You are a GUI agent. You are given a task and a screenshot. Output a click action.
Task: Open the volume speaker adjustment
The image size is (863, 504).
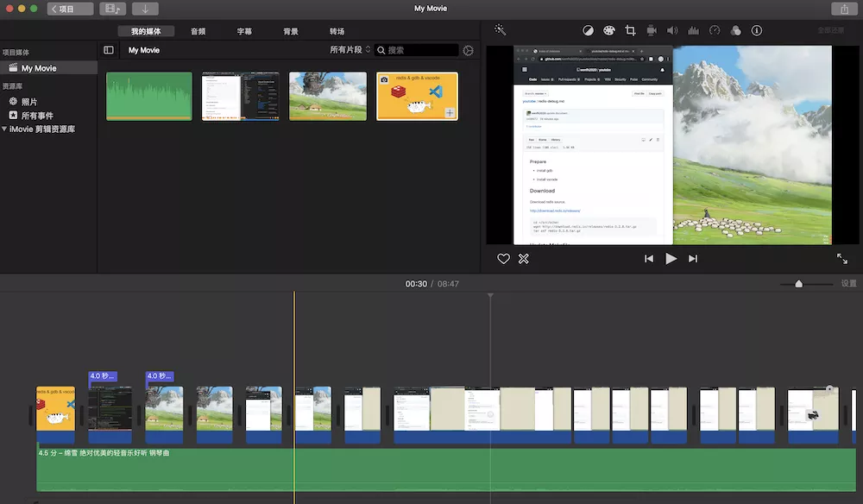pos(672,30)
